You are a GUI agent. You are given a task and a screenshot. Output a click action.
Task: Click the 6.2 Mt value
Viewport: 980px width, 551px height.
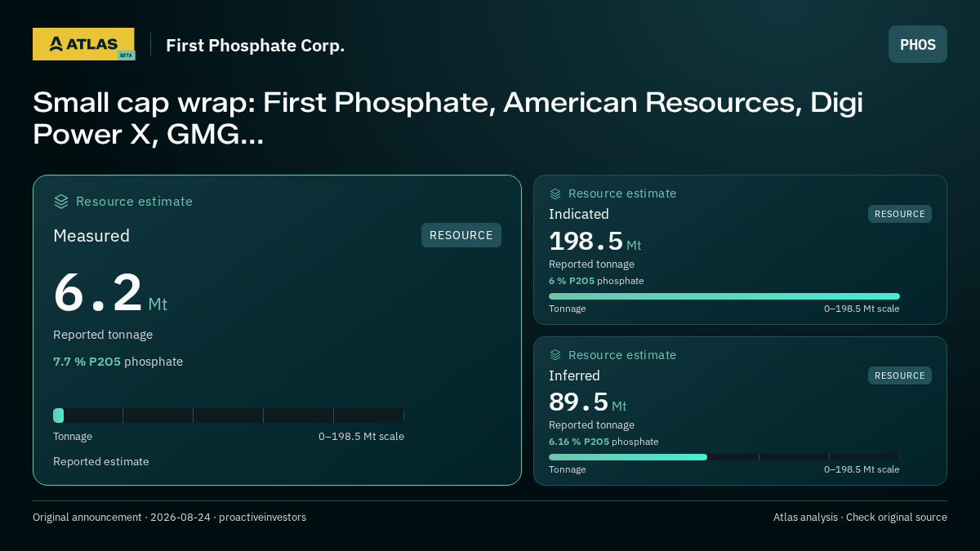pos(110,293)
